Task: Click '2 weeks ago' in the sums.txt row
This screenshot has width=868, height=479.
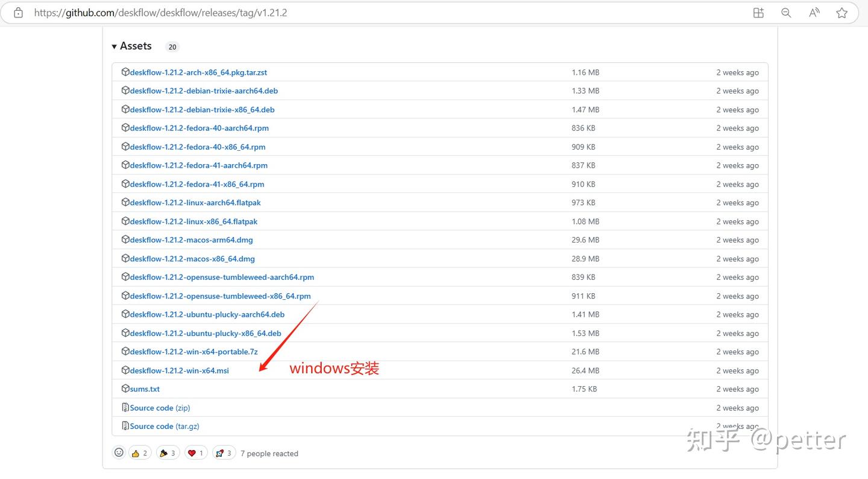Action: coord(737,389)
